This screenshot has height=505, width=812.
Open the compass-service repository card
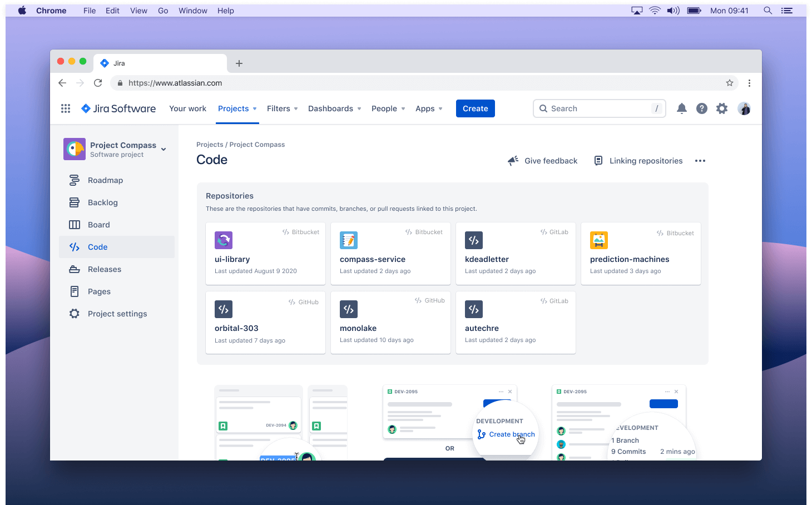pos(390,254)
